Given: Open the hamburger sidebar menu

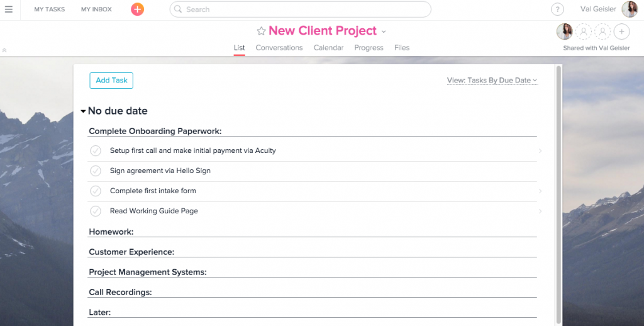Looking at the screenshot, I should click(9, 9).
